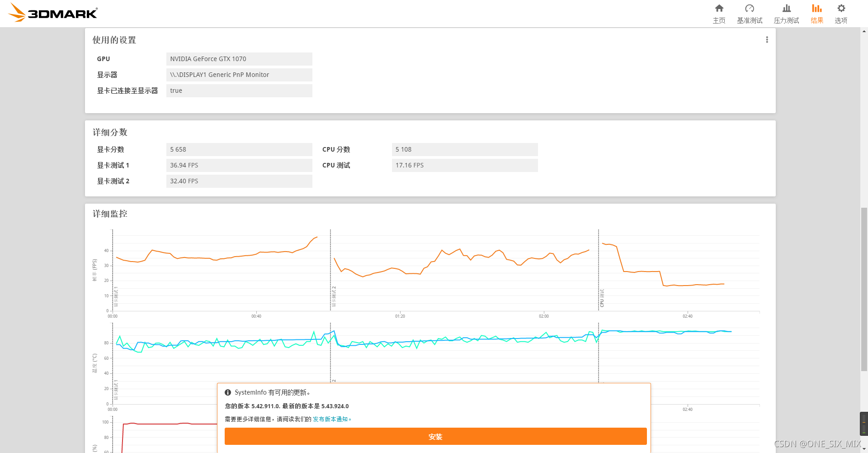868x453 pixels.
Task: Click the 32.40 FPS value
Action: (239, 181)
